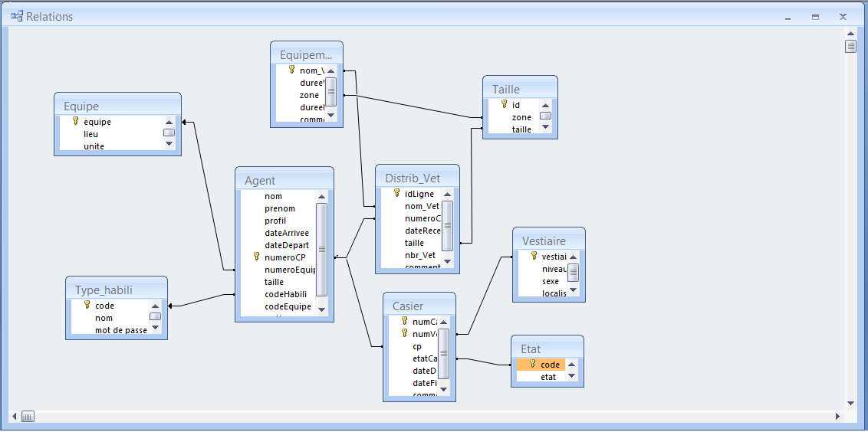868x432 pixels.
Task: Click scroll up arrow in Equipe table
Action: coord(169,123)
